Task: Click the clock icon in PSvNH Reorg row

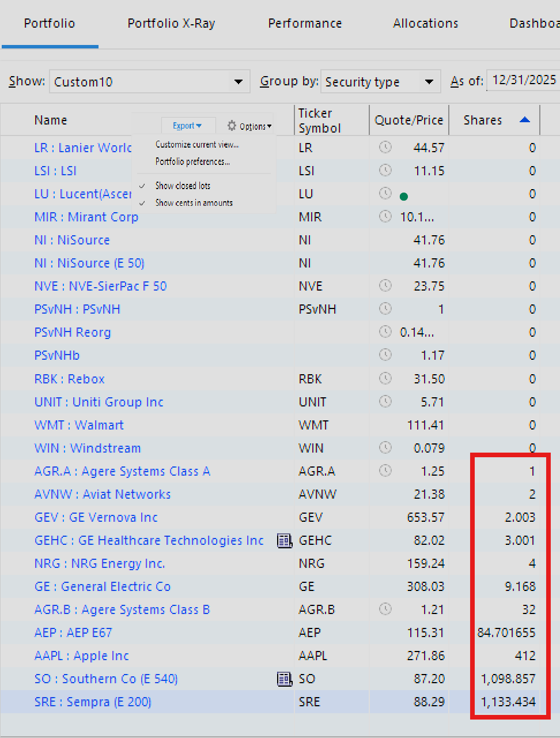Action: point(385,332)
